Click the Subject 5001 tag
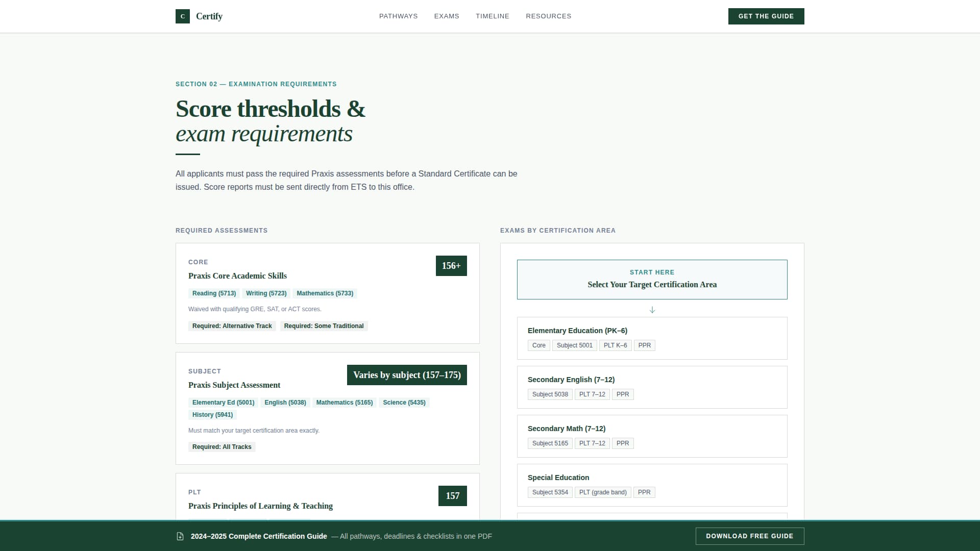This screenshot has width=980, height=551. coord(575,345)
